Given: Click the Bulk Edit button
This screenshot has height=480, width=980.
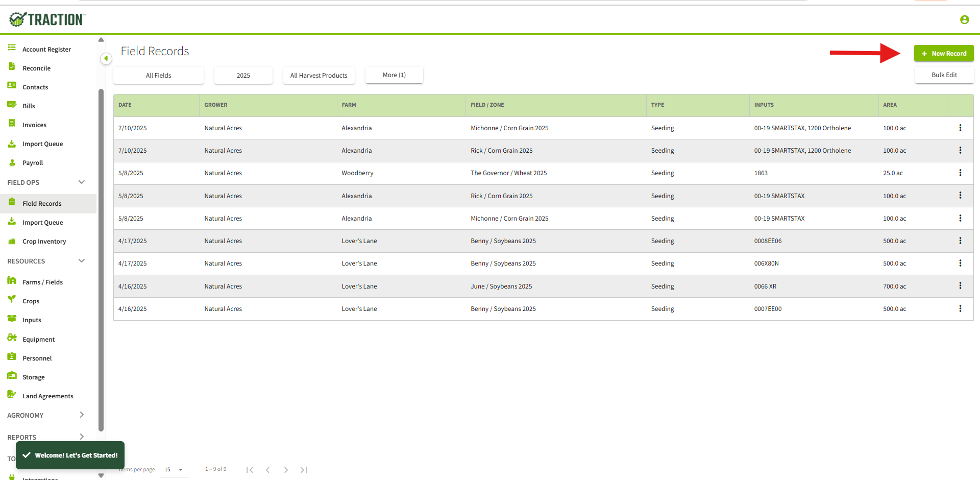Looking at the screenshot, I should click(944, 75).
